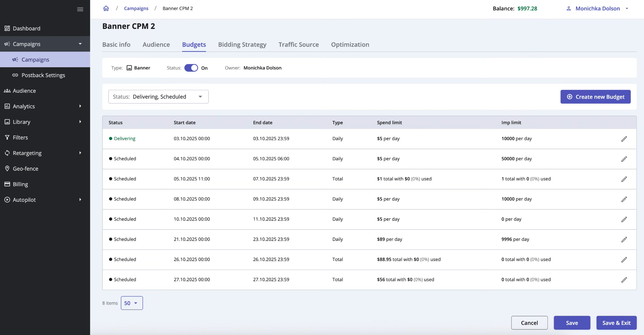The width and height of the screenshot is (644, 335).
Task: Select the Filters sidebar icon
Action: 7,137
